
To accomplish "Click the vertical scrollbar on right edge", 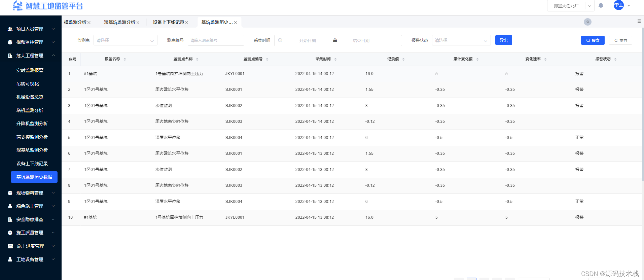I will pos(643,104).
